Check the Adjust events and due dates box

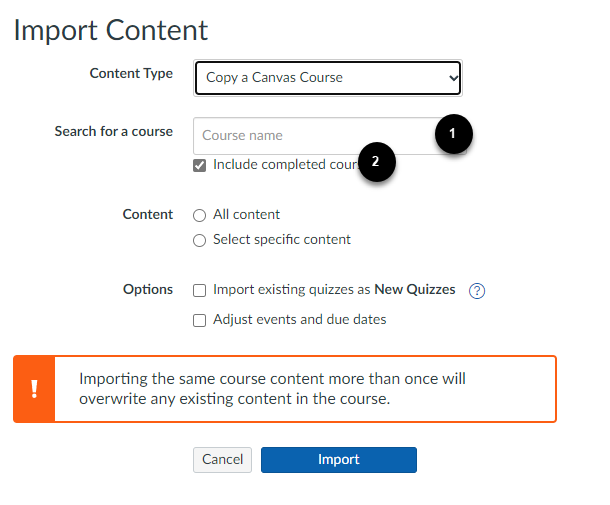200,320
